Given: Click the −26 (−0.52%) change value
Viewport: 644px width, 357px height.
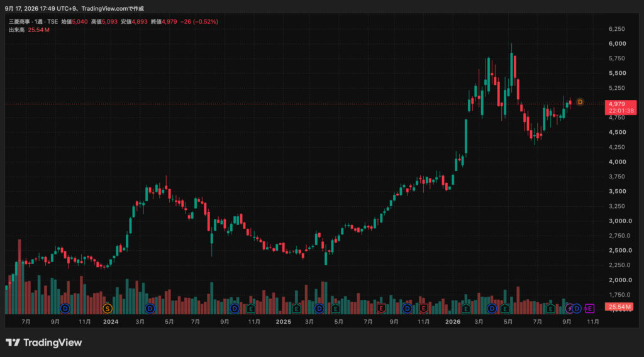Looking at the screenshot, I should [199, 22].
